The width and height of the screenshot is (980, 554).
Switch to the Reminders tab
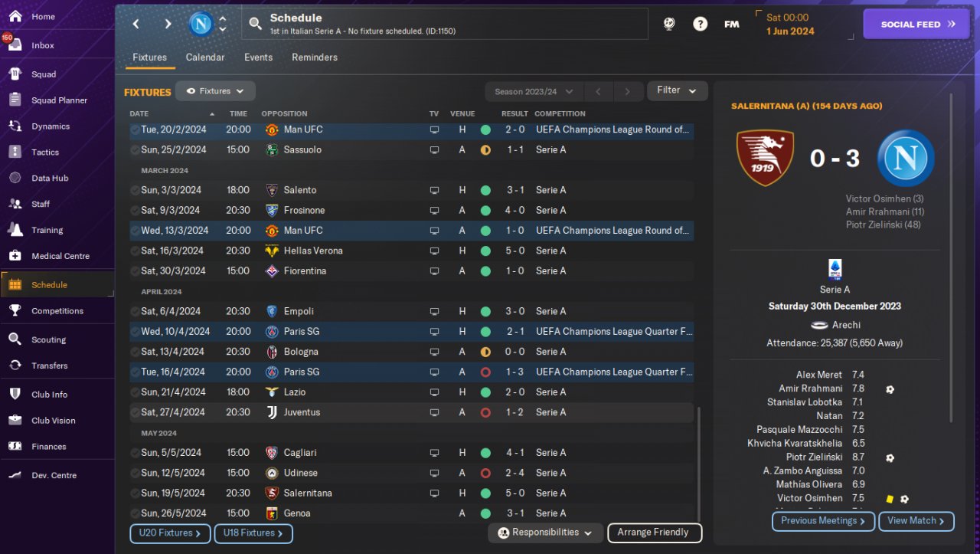click(x=314, y=57)
